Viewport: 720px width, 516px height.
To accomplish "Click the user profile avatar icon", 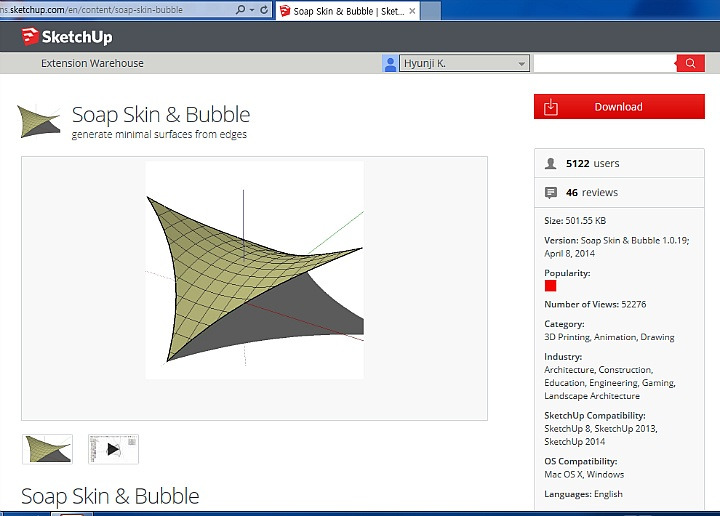I will [x=390, y=63].
